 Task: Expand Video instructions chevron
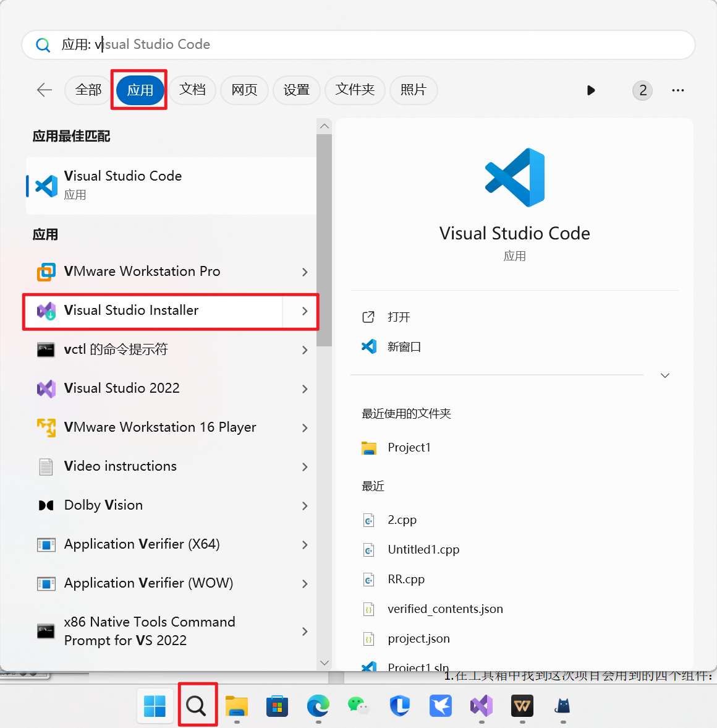(305, 467)
